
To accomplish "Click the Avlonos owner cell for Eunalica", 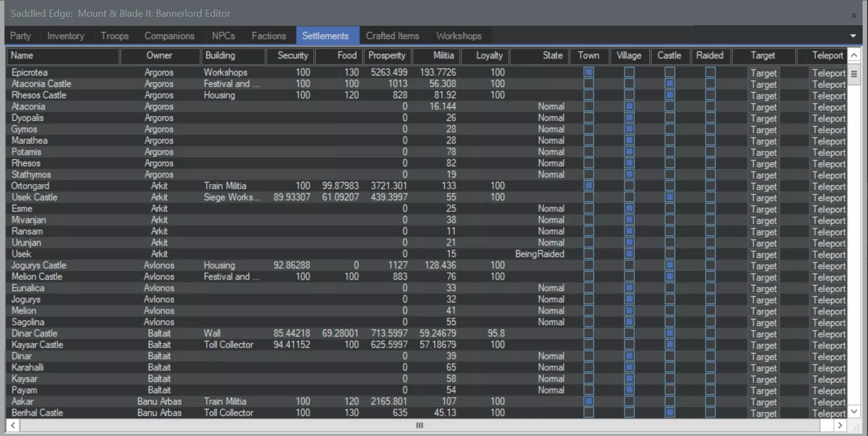I will coord(159,288).
